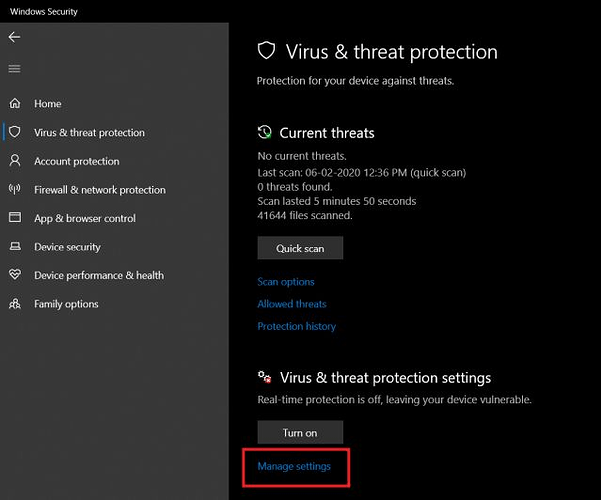Click the Family options people icon
The image size is (601, 500).
[15, 304]
